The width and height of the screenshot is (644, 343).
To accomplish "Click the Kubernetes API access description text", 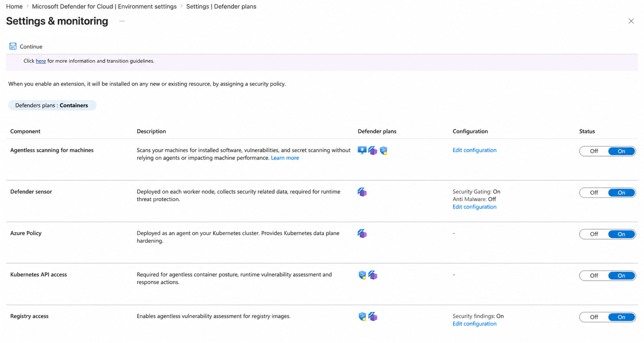I will (x=234, y=278).
